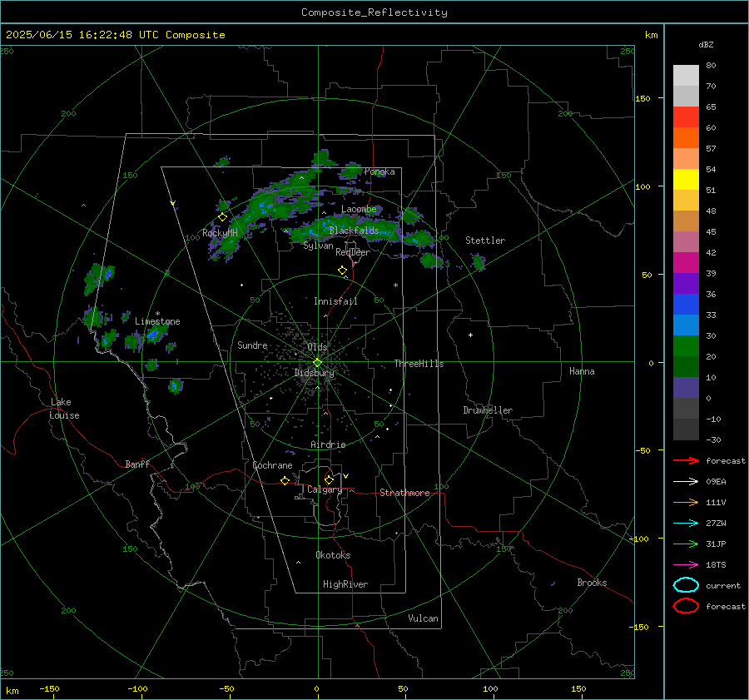Screen dimensions: 749x700
Task: Click the white plus marker west of Hanna
Action: (x=470, y=335)
